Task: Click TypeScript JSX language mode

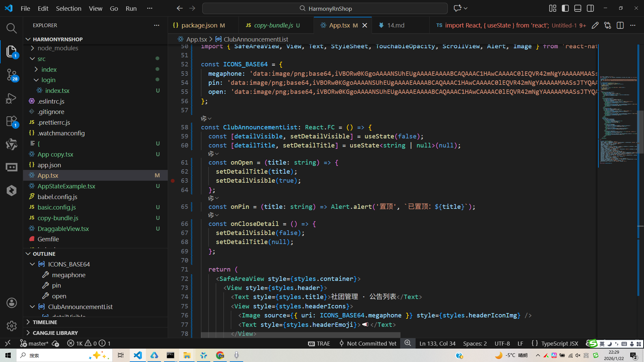Action: click(x=559, y=343)
